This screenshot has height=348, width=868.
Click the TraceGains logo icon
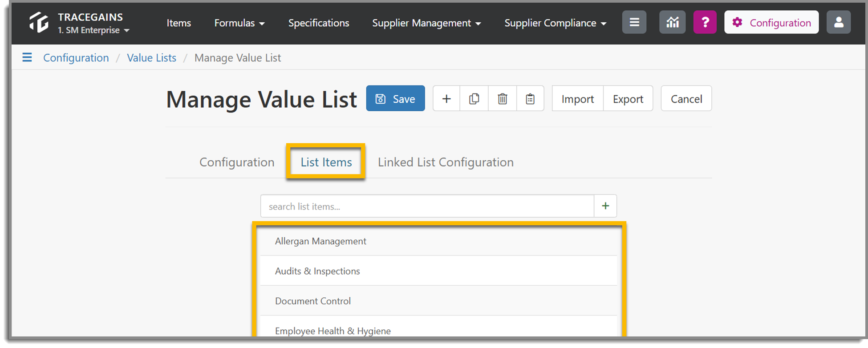[39, 23]
